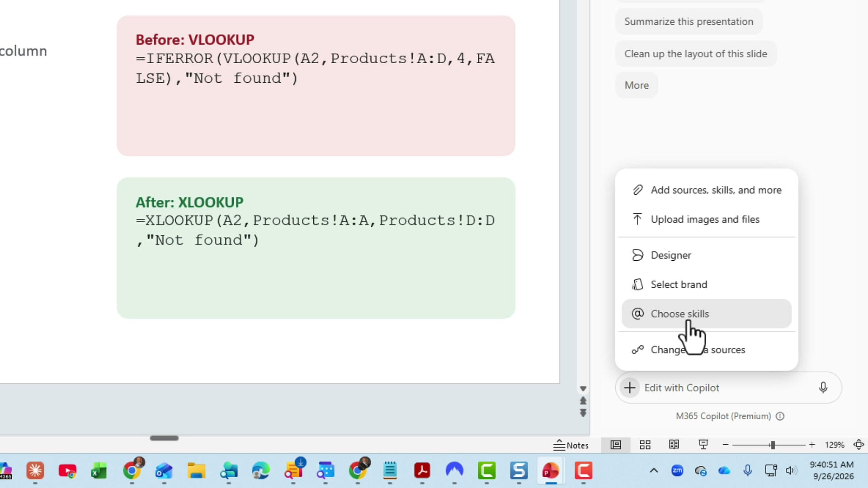The image size is (868, 488).
Task: Open the volume control in system tray
Action: (790, 470)
